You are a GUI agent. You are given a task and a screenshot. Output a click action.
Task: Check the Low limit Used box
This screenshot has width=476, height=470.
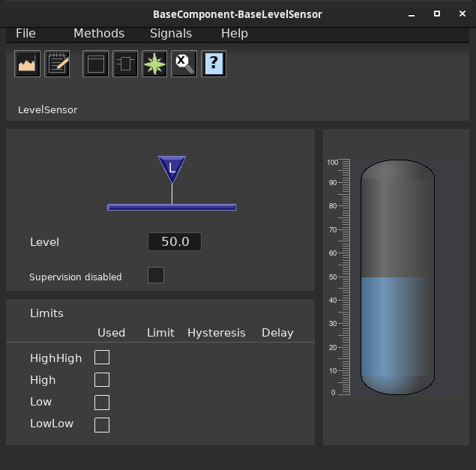point(102,403)
